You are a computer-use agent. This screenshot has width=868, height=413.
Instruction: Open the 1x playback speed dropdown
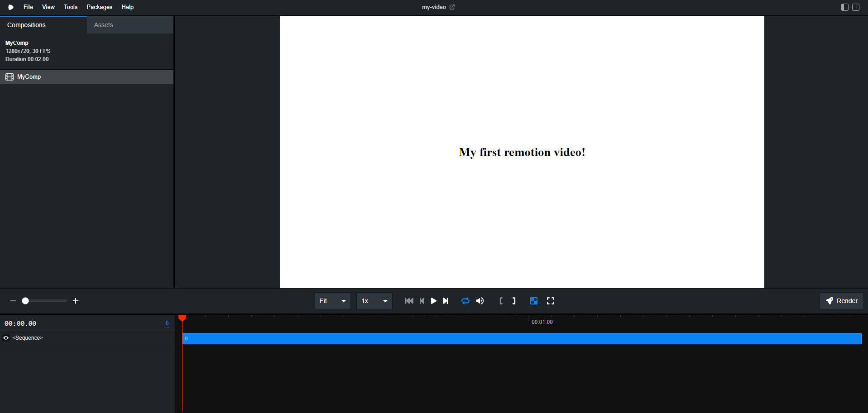374,301
